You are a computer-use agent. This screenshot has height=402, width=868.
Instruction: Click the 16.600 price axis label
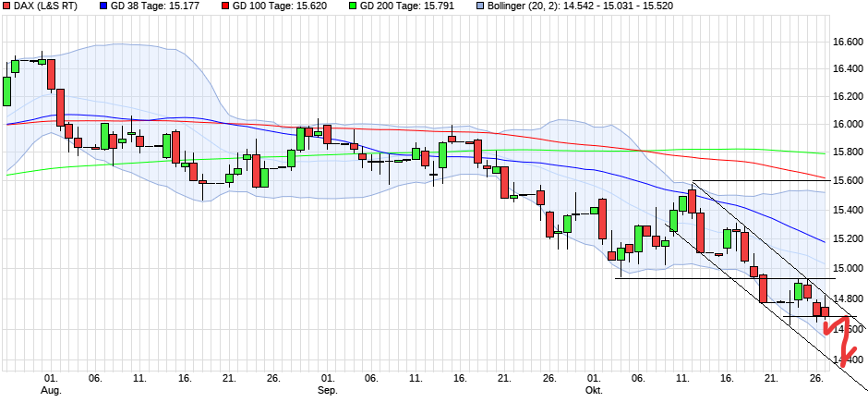coord(847,43)
